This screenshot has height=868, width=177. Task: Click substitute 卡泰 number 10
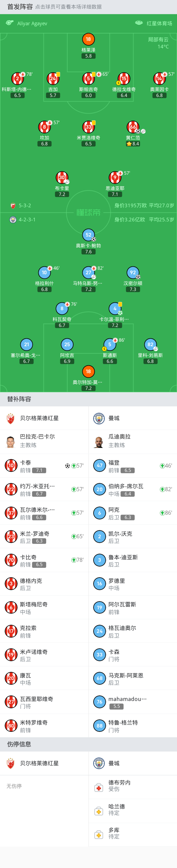click(11, 466)
